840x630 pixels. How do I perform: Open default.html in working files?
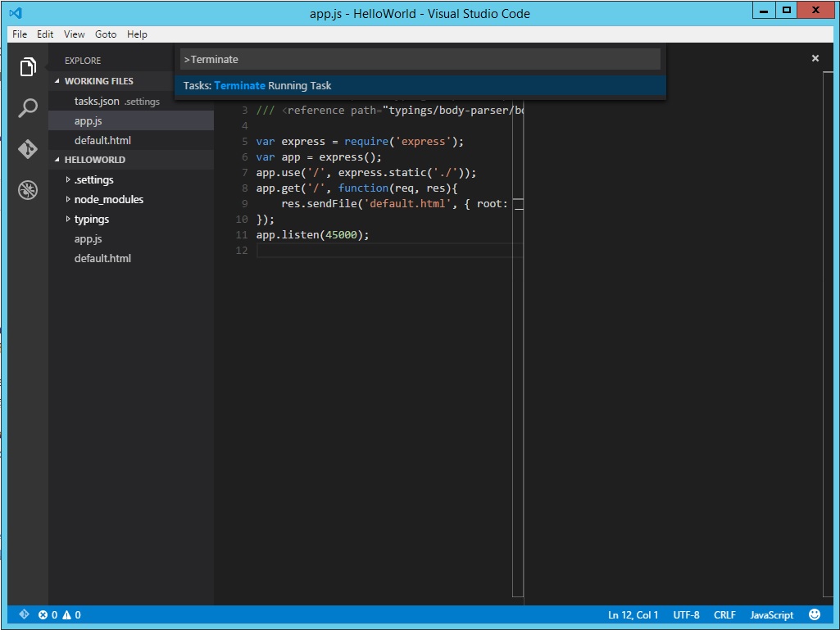131,140
